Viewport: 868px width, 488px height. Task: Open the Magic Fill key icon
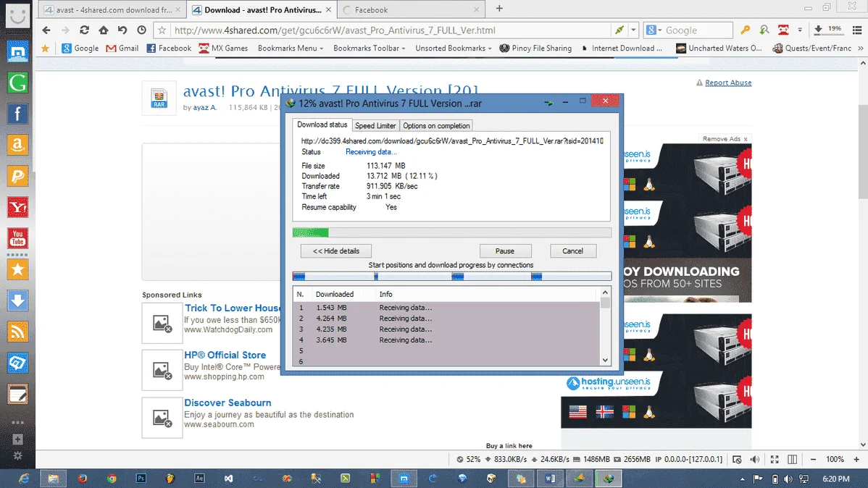point(745,30)
